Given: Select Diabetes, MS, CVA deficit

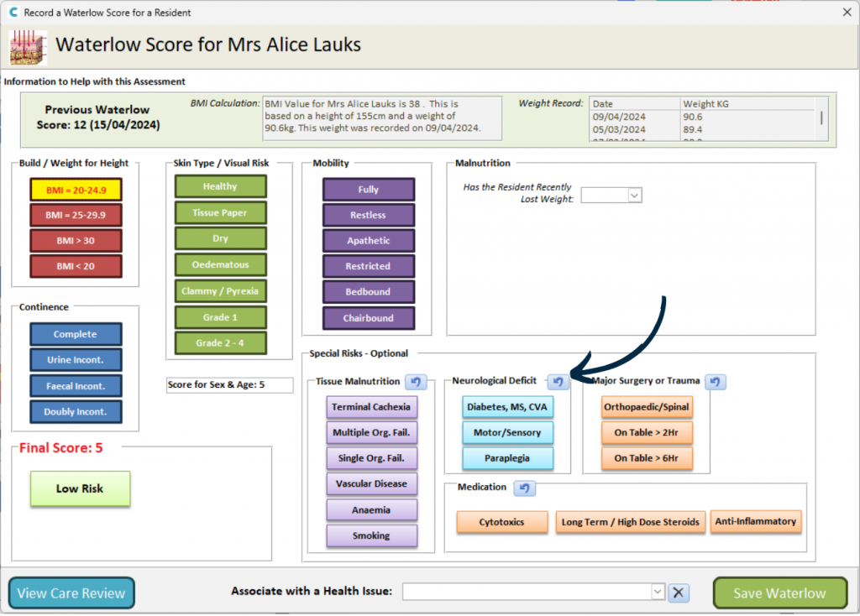Looking at the screenshot, I should coord(507,407).
